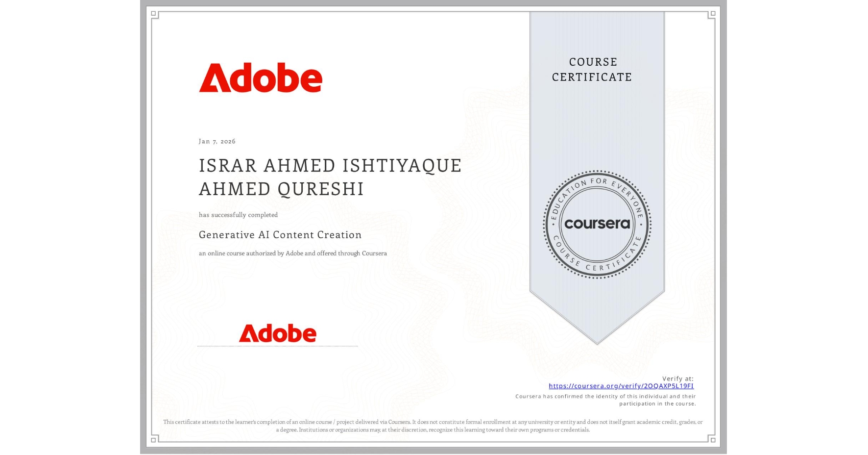The height and width of the screenshot is (455, 868).
Task: Click the large Adobe logo at top
Action: point(261,77)
